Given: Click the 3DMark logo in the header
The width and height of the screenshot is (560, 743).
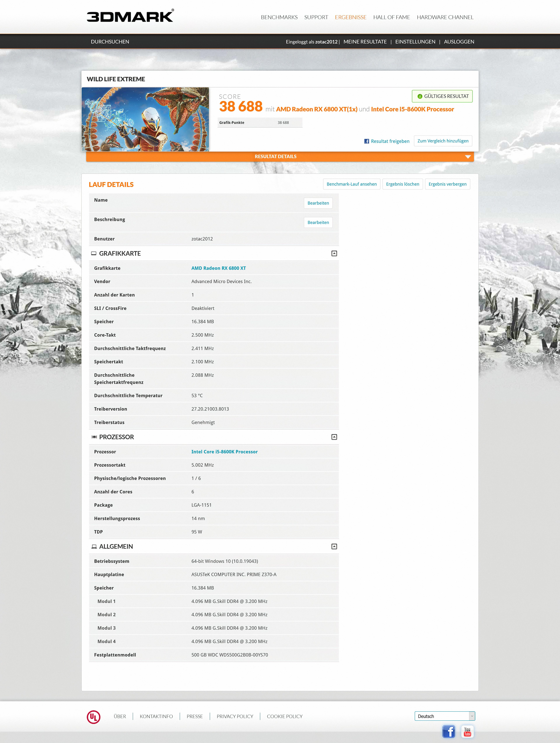Looking at the screenshot, I should (x=129, y=16).
